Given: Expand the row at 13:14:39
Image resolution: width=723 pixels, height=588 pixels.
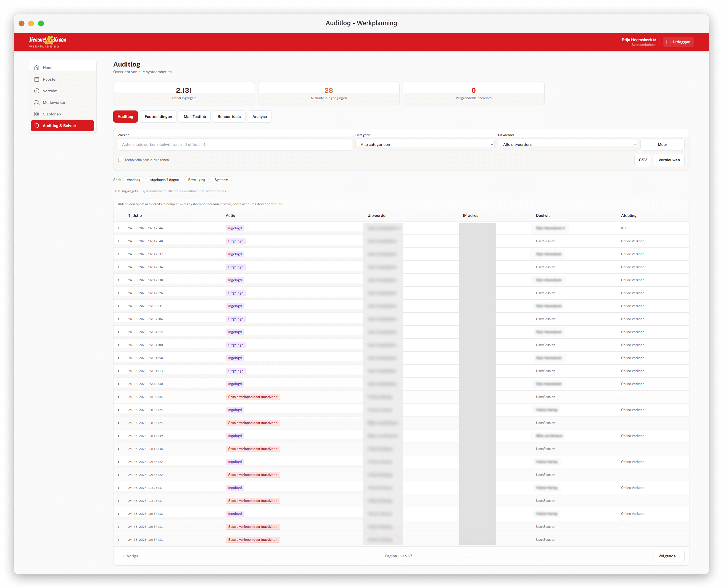Looking at the screenshot, I should (118, 436).
